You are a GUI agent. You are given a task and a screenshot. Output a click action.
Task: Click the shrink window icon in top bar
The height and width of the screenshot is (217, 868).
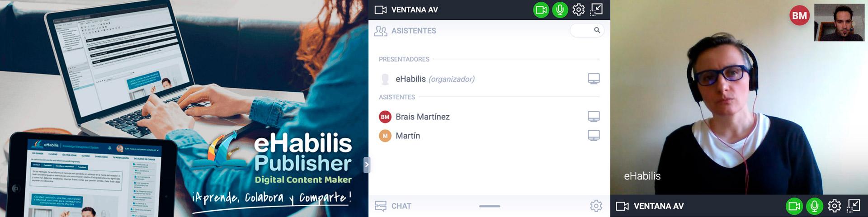597,9
